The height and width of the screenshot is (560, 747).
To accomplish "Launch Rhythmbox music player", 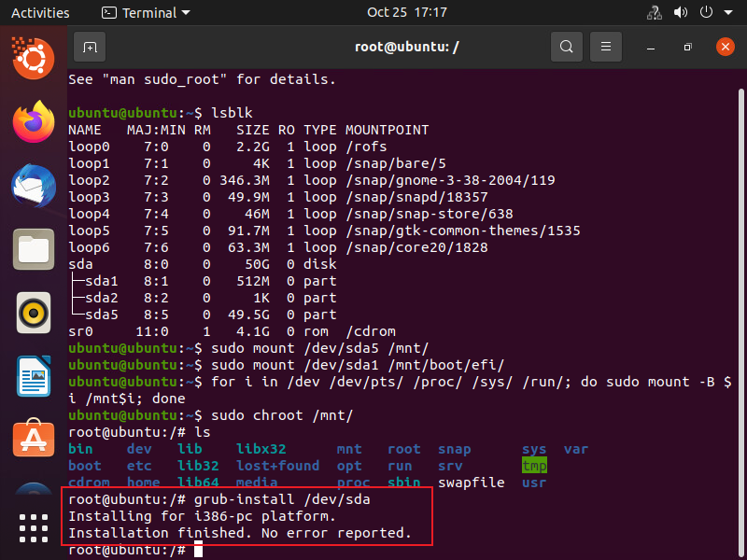I will coord(34,313).
